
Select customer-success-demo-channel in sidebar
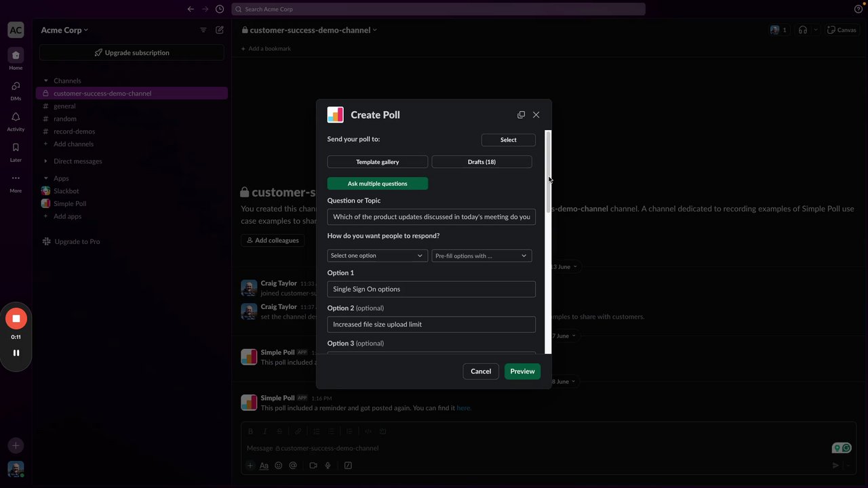pyautogui.click(x=132, y=94)
